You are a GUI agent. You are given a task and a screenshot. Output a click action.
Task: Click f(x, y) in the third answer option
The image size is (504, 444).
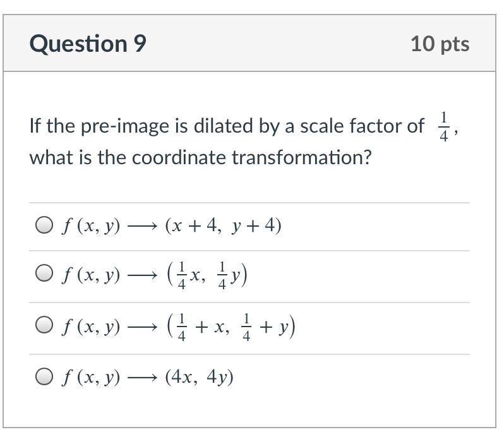90,326
